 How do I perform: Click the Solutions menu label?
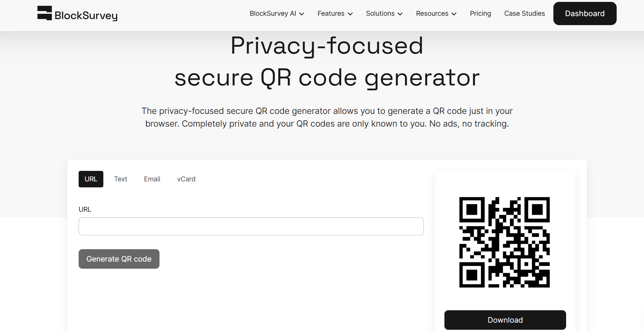[x=380, y=13]
